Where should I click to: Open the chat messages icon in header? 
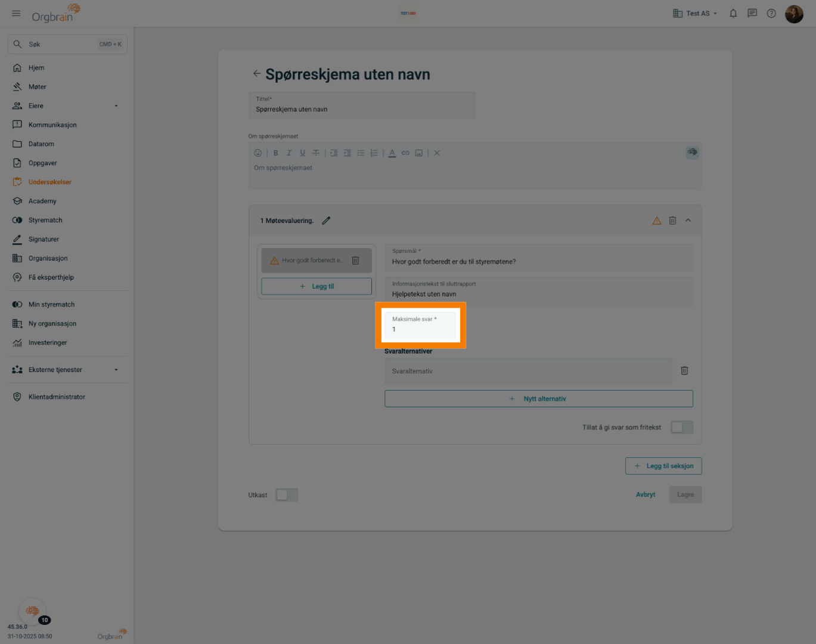click(x=752, y=13)
